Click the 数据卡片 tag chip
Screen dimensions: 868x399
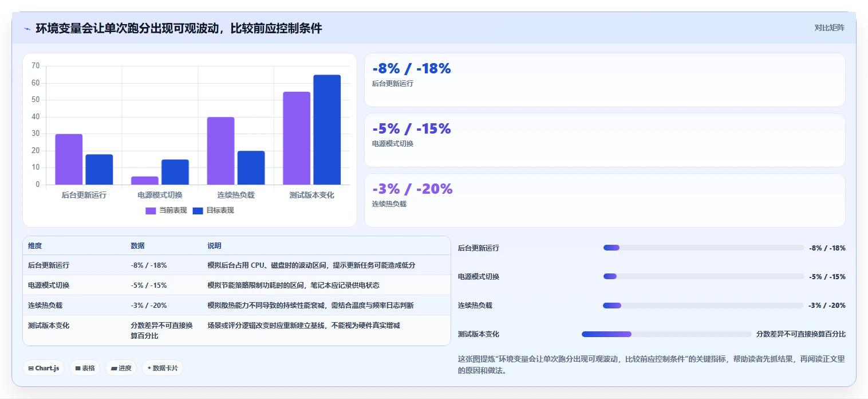163,368
